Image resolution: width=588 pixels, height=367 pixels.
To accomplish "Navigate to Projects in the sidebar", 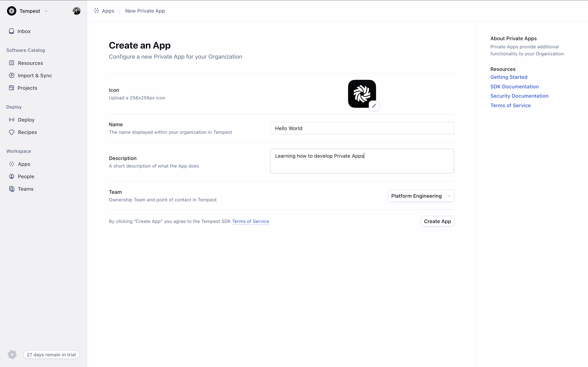I will point(27,88).
